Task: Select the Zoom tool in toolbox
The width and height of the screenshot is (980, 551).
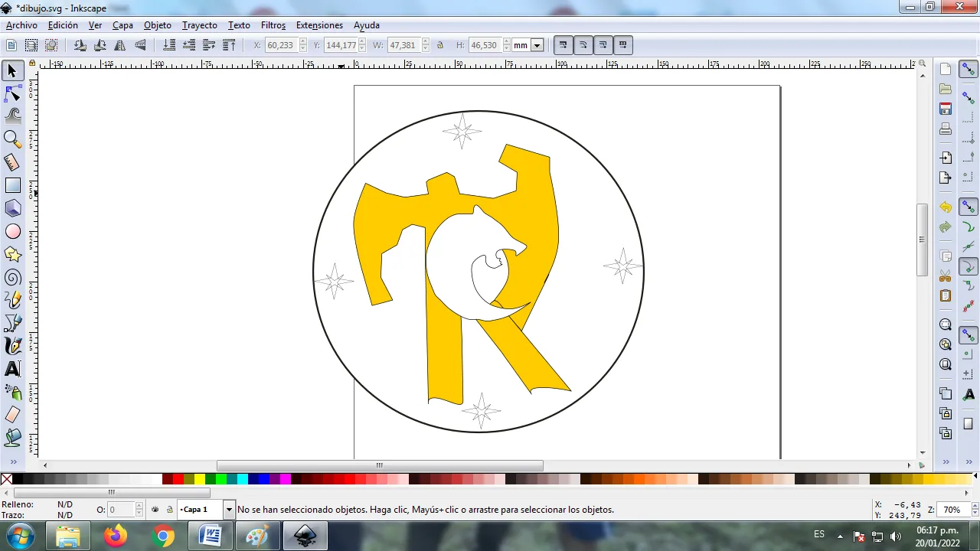Action: coord(12,139)
